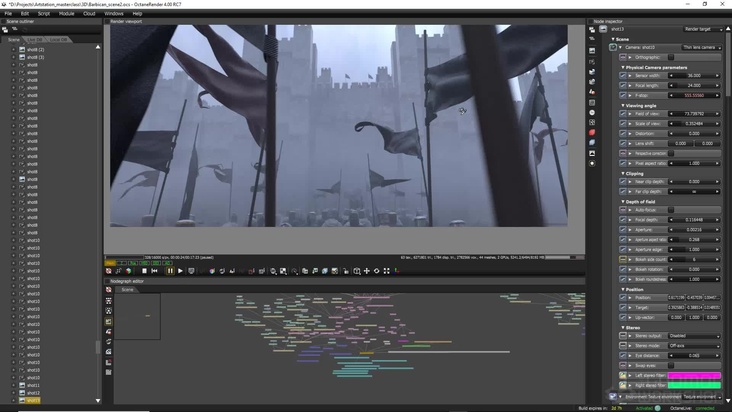Image resolution: width=732 pixels, height=412 pixels.
Task: Click the pin icon next to Sensor width
Action: tap(623, 76)
